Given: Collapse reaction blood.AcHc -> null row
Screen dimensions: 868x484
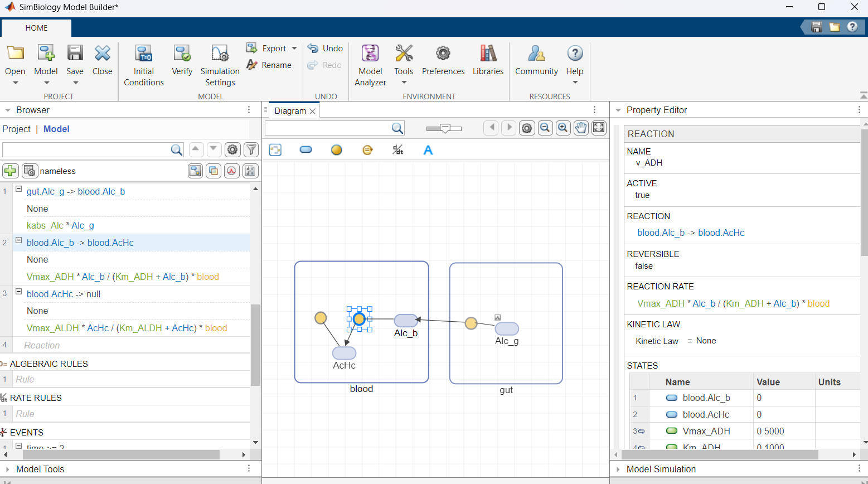Looking at the screenshot, I should 18,292.
